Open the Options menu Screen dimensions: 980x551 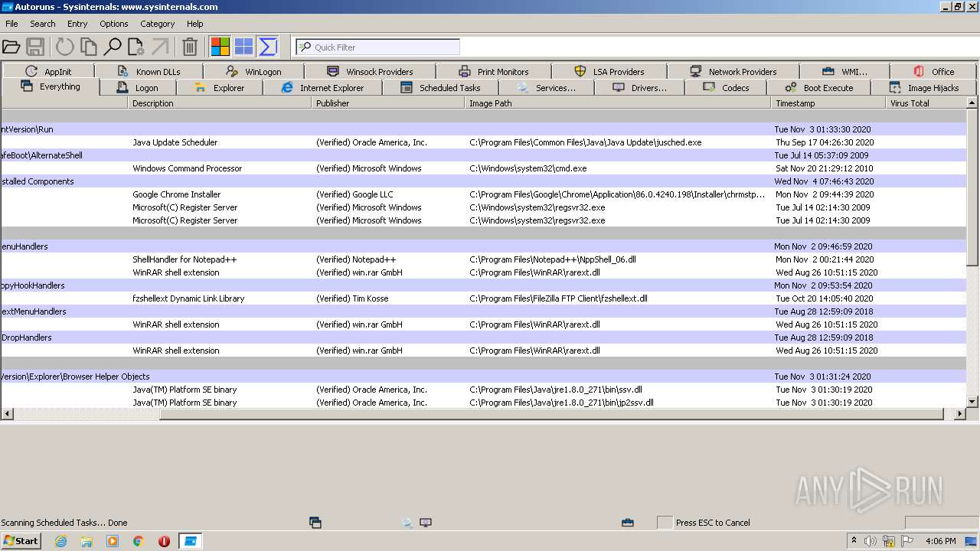[x=114, y=24]
